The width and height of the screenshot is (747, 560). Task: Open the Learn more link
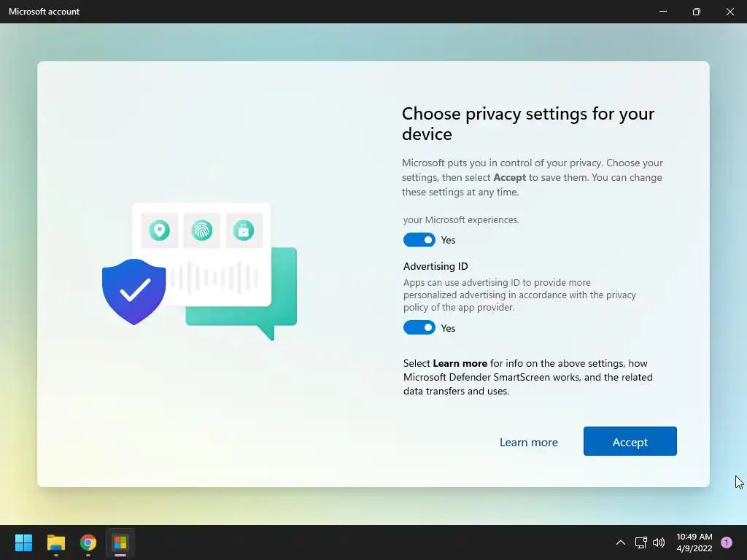528,443
